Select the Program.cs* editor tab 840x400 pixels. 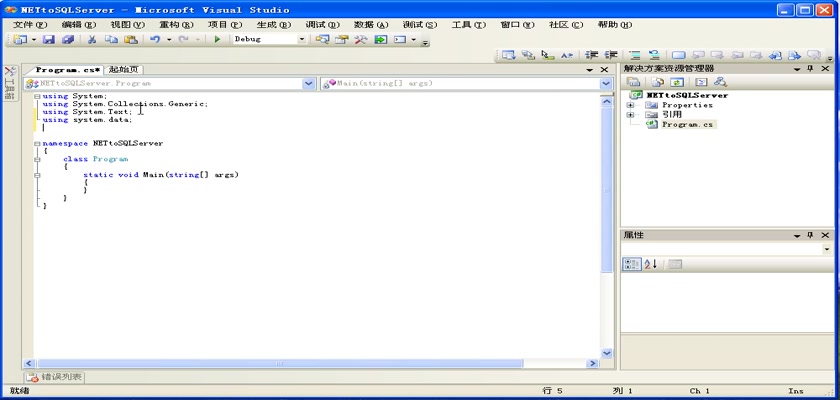(x=66, y=70)
